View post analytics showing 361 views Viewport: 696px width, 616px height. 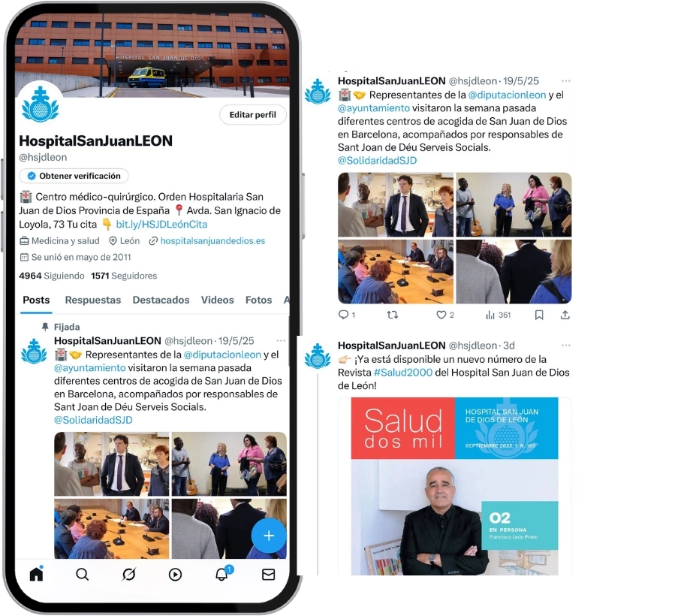[498, 315]
